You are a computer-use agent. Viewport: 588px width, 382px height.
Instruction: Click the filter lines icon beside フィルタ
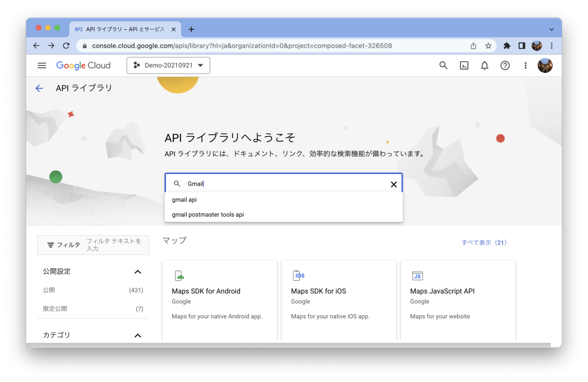[51, 245]
